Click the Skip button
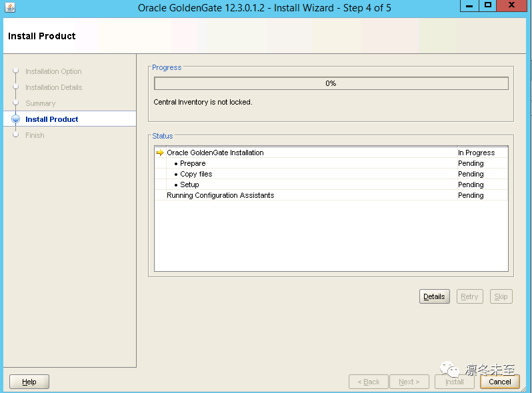Viewport: 532px width, 393px height. click(x=501, y=296)
